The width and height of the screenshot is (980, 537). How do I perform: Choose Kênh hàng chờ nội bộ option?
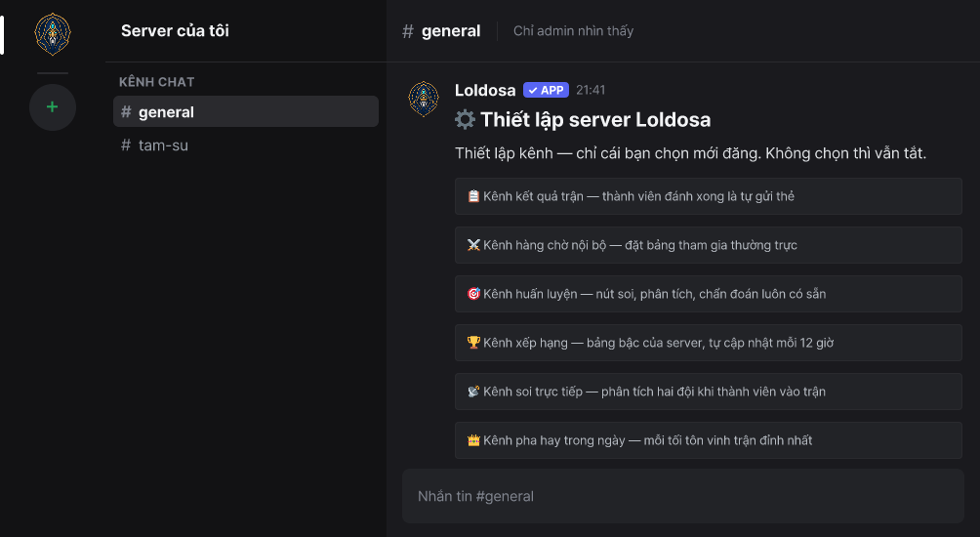(x=708, y=245)
